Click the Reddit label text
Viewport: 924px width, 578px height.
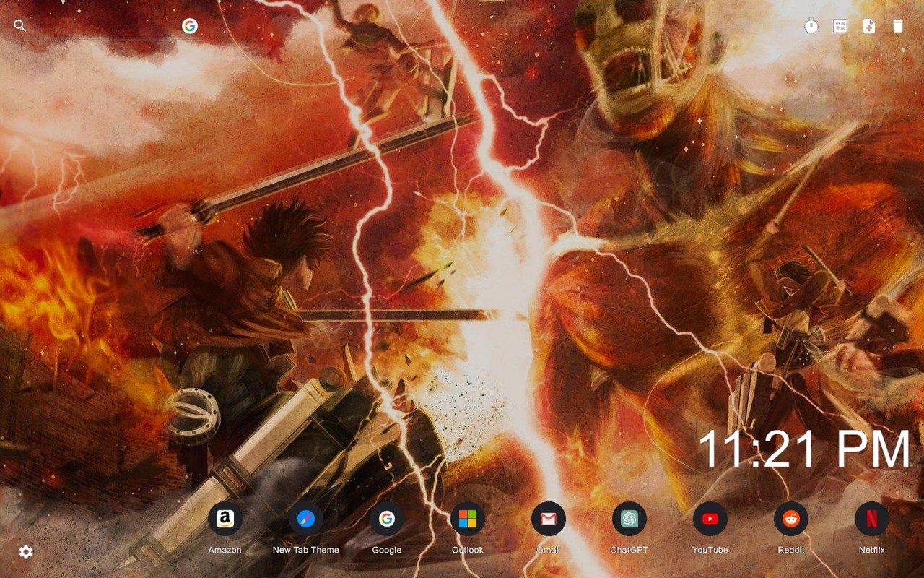click(x=791, y=550)
